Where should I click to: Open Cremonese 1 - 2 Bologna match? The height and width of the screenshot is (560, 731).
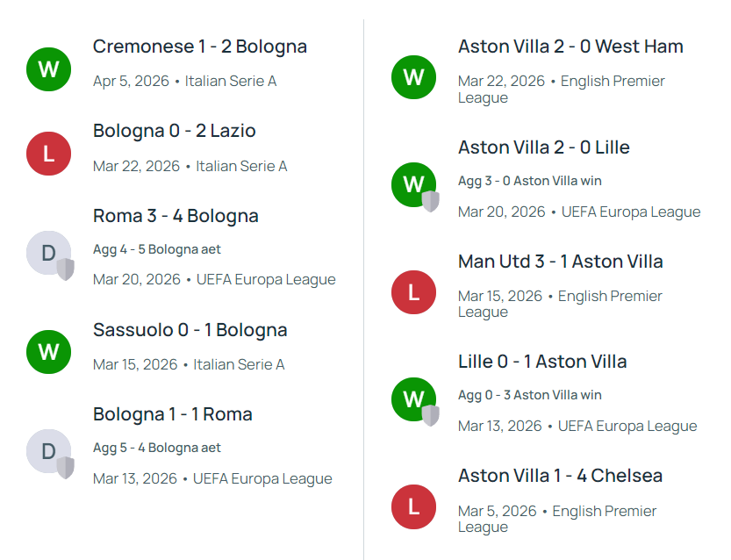(x=200, y=47)
